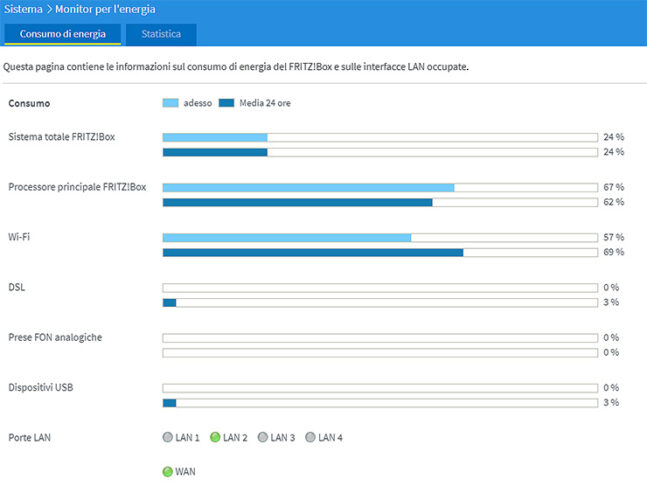647x493 pixels.
Task: Click the LAN 4 grey status indicator
Action: point(310,437)
